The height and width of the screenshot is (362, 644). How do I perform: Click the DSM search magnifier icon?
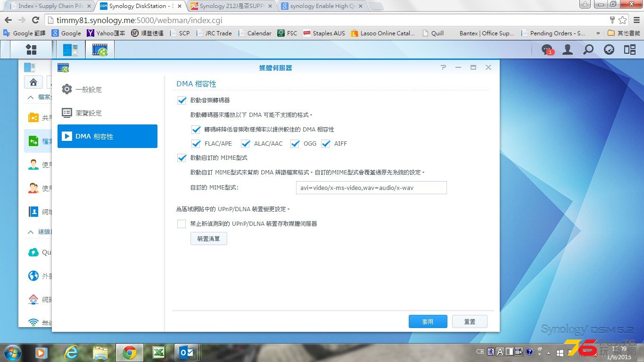(x=588, y=49)
